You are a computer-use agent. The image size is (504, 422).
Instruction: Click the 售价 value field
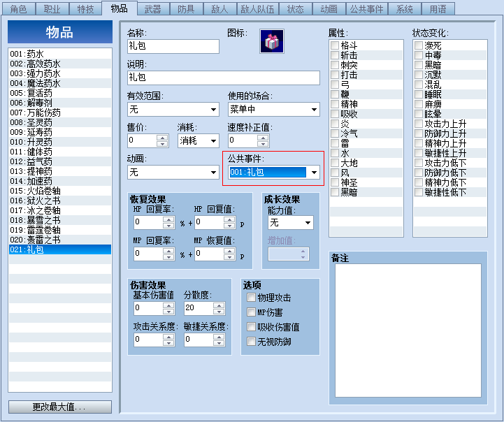pyautogui.click(x=142, y=140)
